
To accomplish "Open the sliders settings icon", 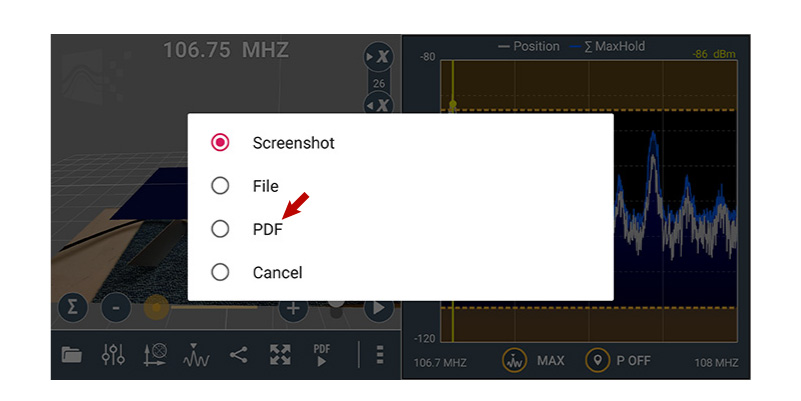I will (113, 354).
